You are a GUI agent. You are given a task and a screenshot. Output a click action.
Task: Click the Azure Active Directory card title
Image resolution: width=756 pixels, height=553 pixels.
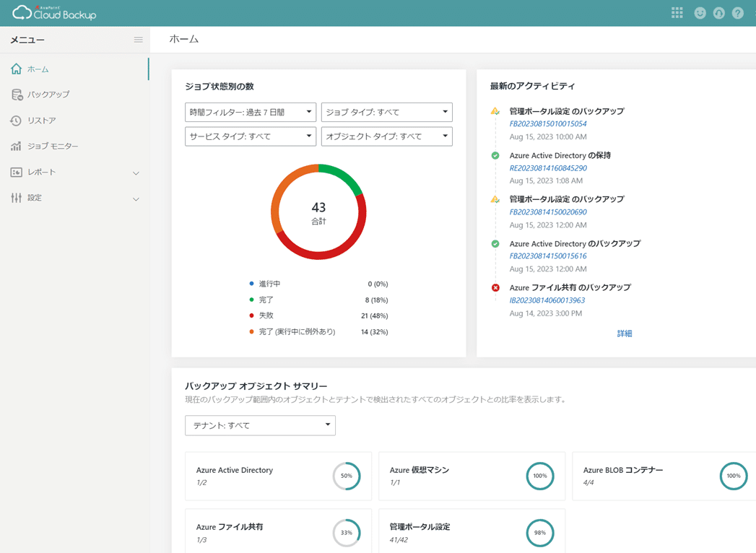tap(235, 470)
